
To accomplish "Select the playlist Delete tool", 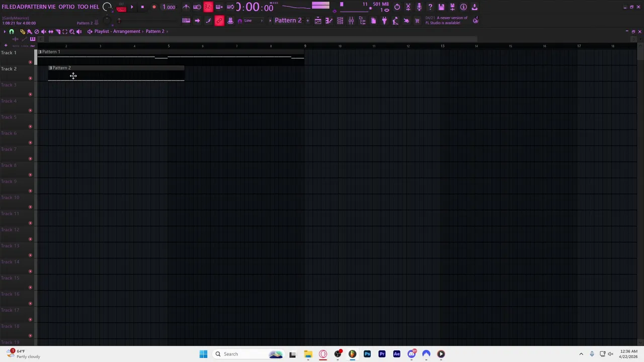I will (36, 32).
